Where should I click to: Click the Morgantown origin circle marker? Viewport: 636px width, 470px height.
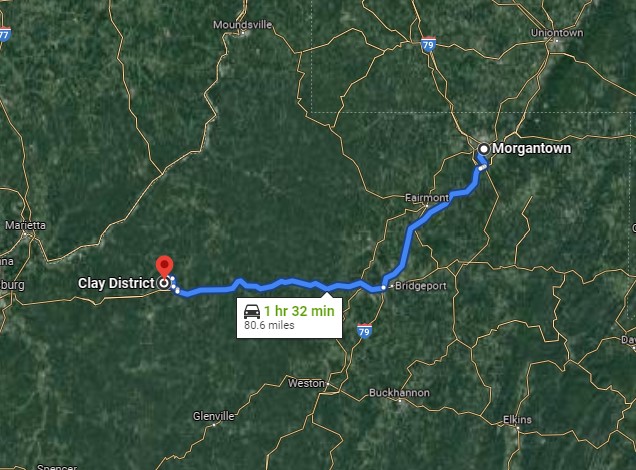[483, 149]
